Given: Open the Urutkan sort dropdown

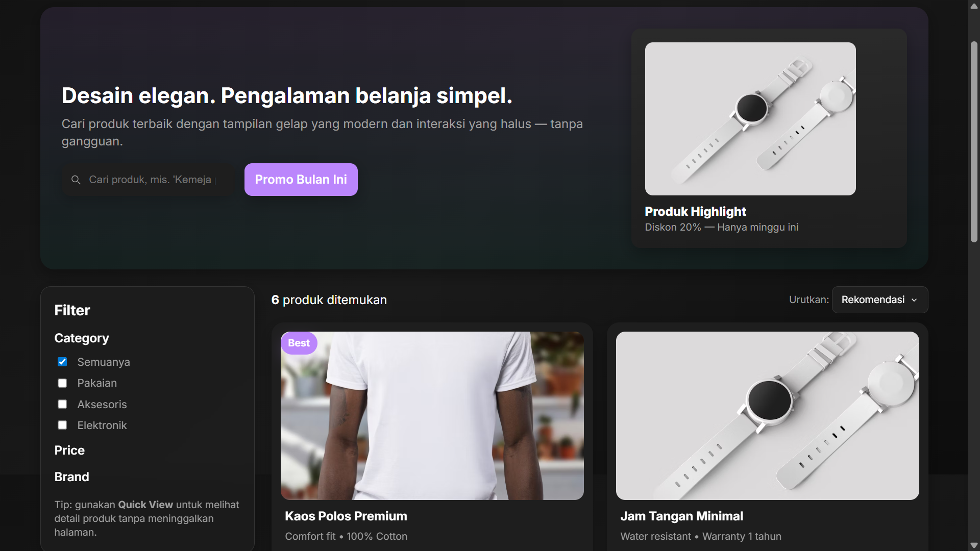Looking at the screenshot, I should (879, 300).
